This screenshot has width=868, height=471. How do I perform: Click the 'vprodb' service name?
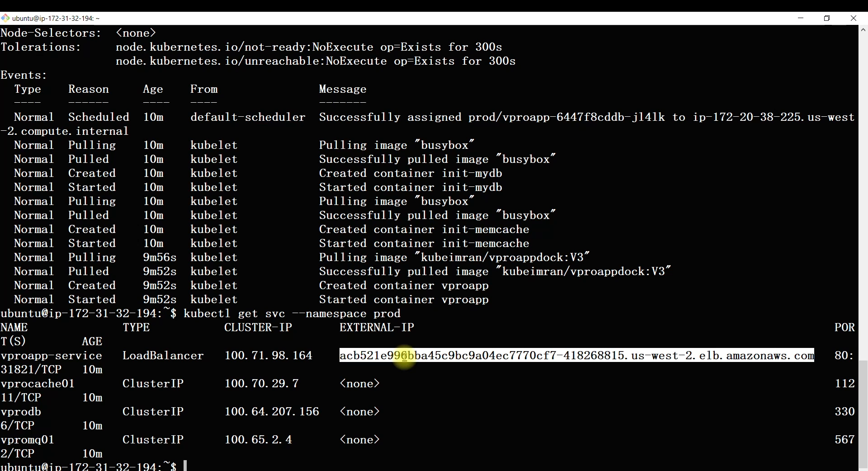(21, 412)
